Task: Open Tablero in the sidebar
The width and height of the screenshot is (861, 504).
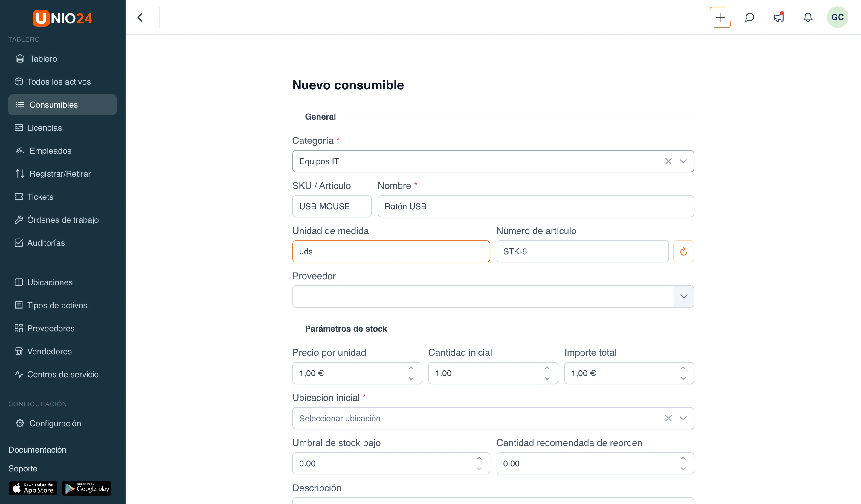Action: (62, 59)
